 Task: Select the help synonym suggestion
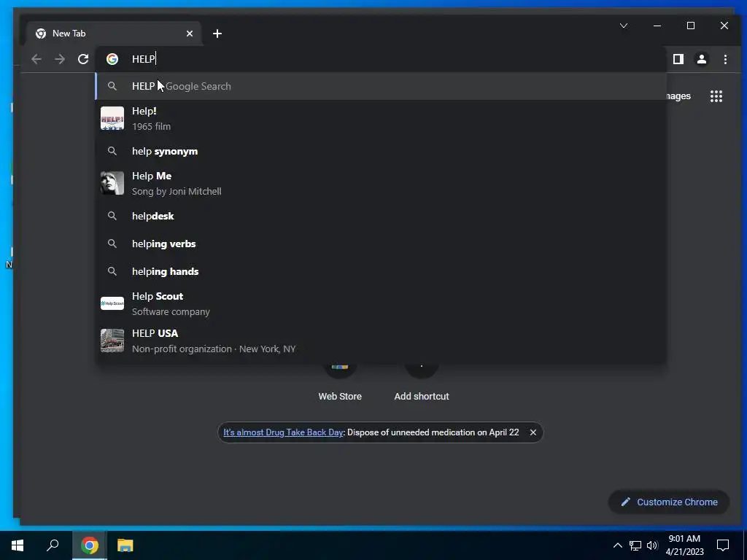[x=381, y=151]
